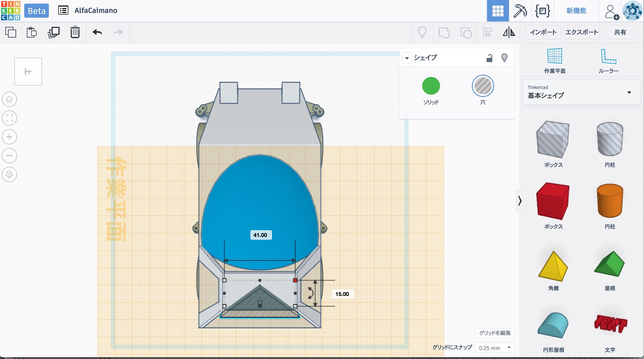644x359 pixels.
Task: Set shape to Hole mode
Action: click(x=483, y=86)
